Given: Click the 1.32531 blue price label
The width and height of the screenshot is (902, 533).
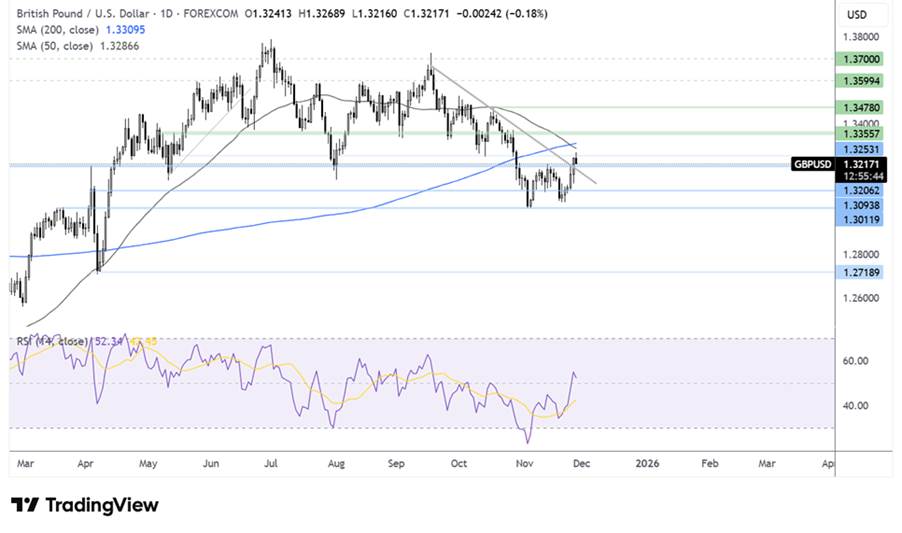Looking at the screenshot, I should tap(862, 148).
